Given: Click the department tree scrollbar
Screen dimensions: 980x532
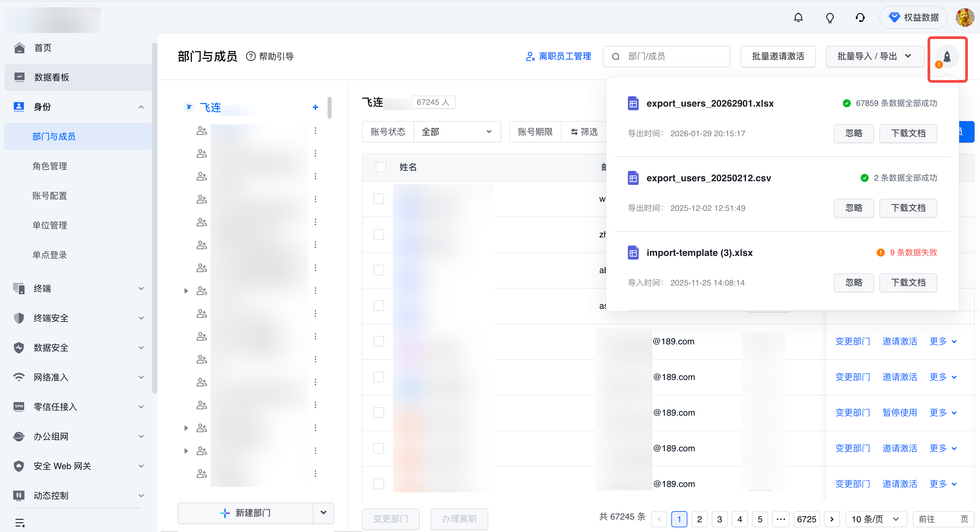Looking at the screenshot, I should [330, 108].
